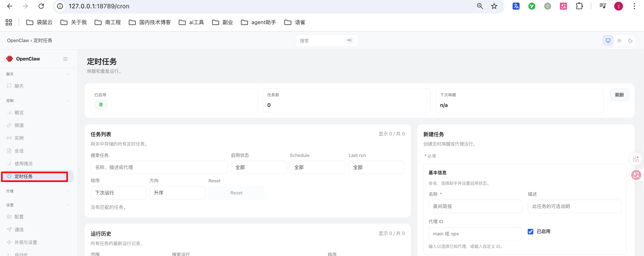Switch to system theme monitor icon
The height and width of the screenshot is (256, 644).
click(x=608, y=41)
